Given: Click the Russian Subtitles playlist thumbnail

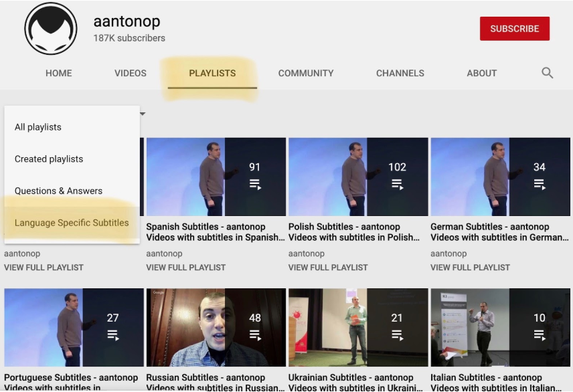Looking at the screenshot, I should click(x=216, y=327).
